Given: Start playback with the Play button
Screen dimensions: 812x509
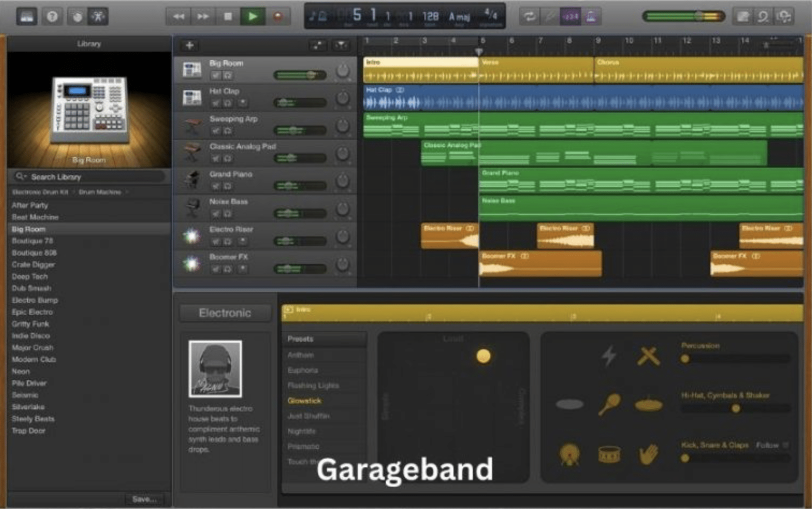Looking at the screenshot, I should (252, 16).
